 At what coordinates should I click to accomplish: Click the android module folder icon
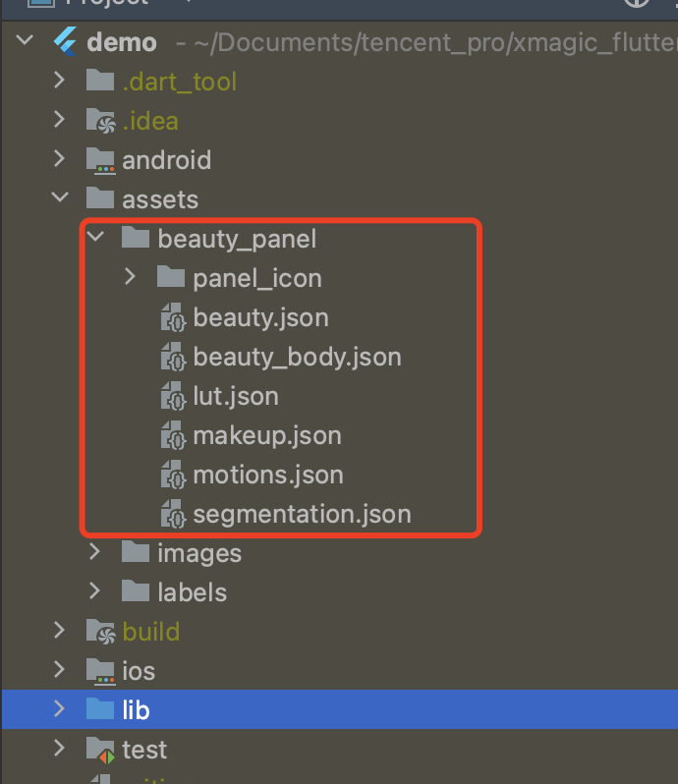[x=100, y=160]
